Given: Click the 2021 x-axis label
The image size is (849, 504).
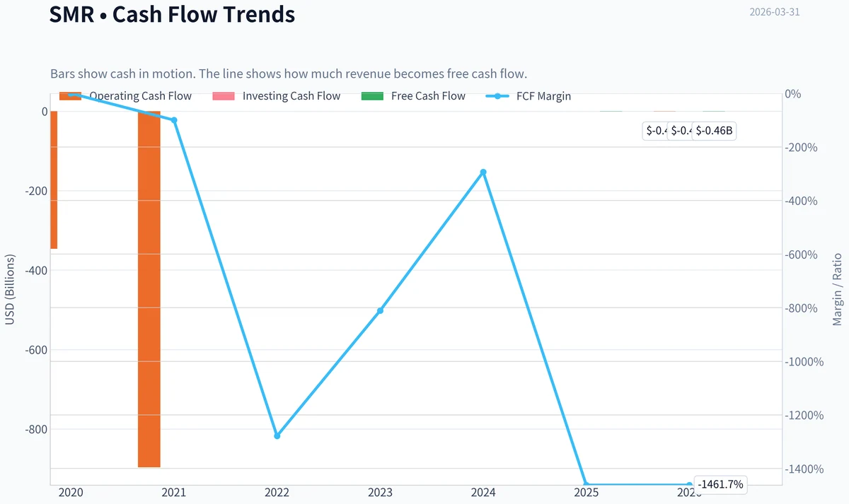Looking at the screenshot, I should (174, 493).
